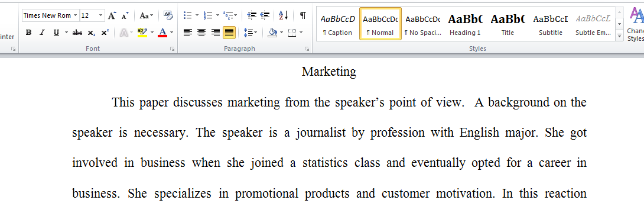Open Change Styles menu
The height and width of the screenshot is (216, 644).
click(636, 24)
